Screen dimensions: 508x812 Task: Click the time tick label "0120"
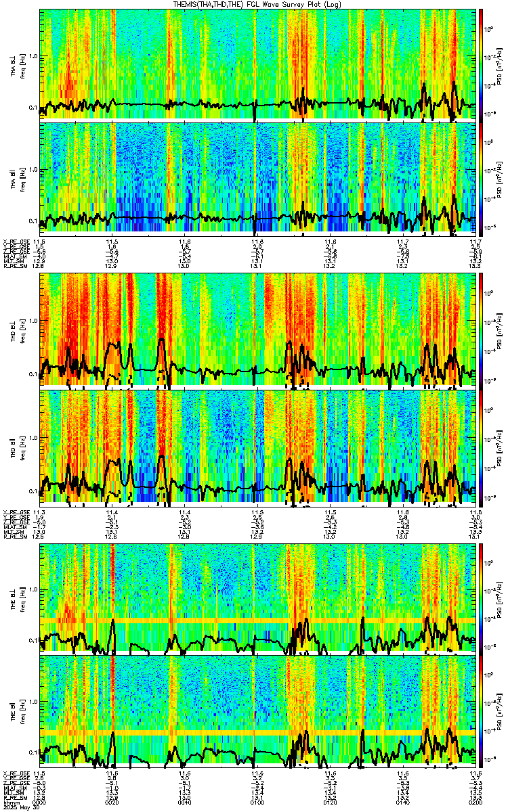pos(329,802)
